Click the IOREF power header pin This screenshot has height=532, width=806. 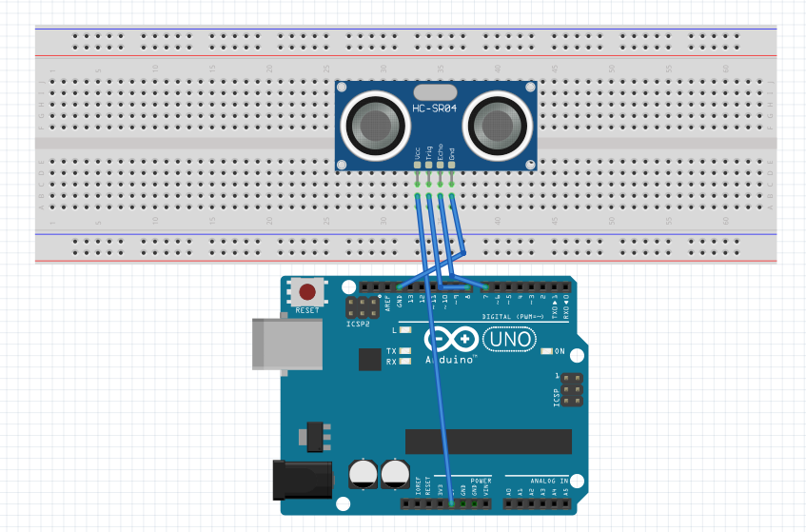click(x=418, y=503)
